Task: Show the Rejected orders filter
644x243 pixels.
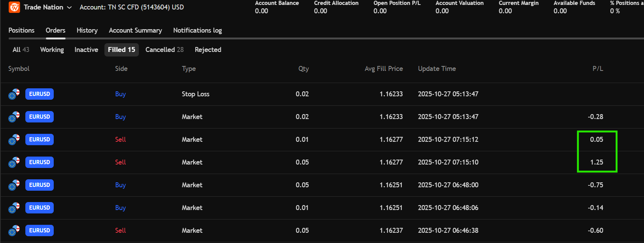Action: (x=208, y=50)
